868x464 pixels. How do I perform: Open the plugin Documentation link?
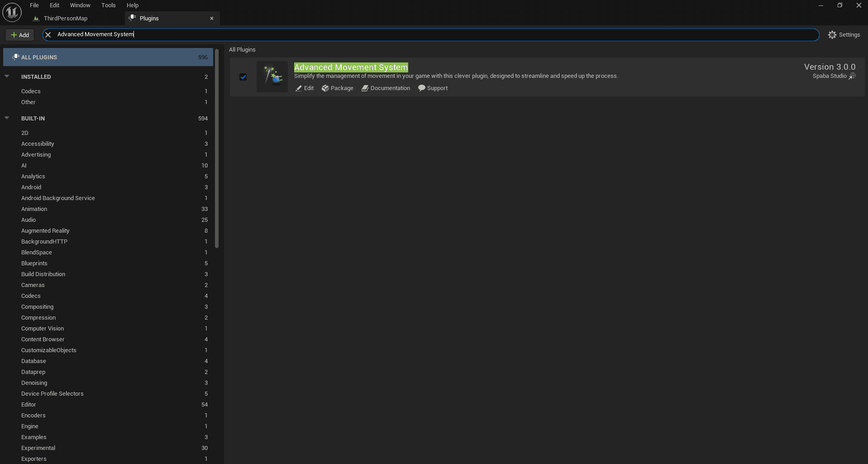click(390, 88)
